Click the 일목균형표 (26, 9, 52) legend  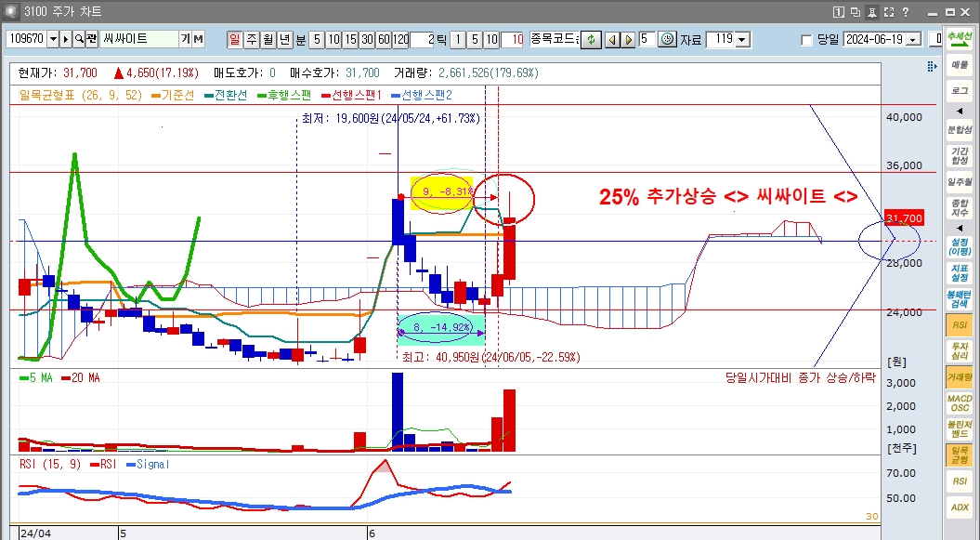pos(81,95)
